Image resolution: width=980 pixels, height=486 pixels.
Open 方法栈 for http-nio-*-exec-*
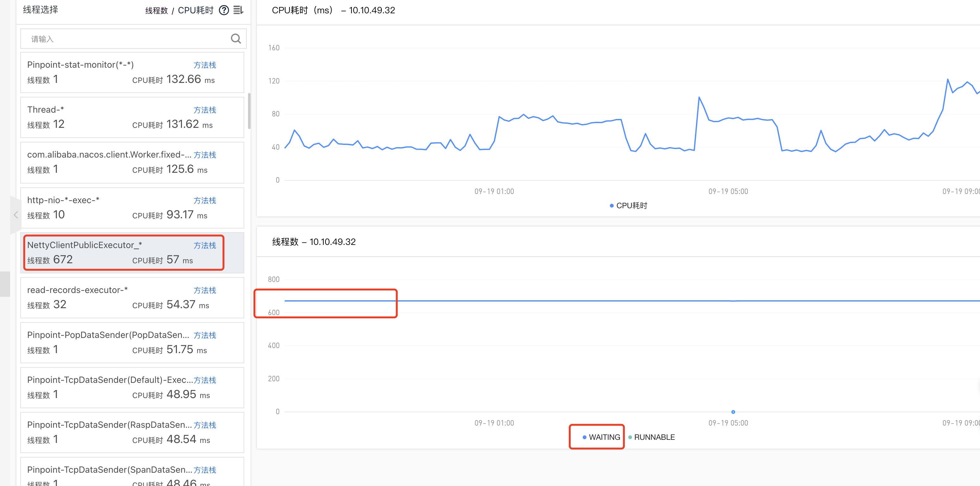(205, 201)
